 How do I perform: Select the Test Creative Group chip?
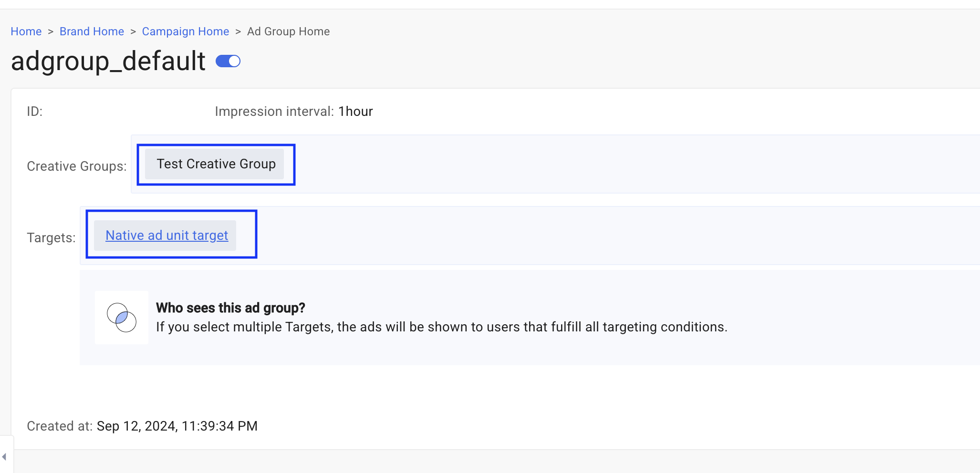(x=216, y=164)
